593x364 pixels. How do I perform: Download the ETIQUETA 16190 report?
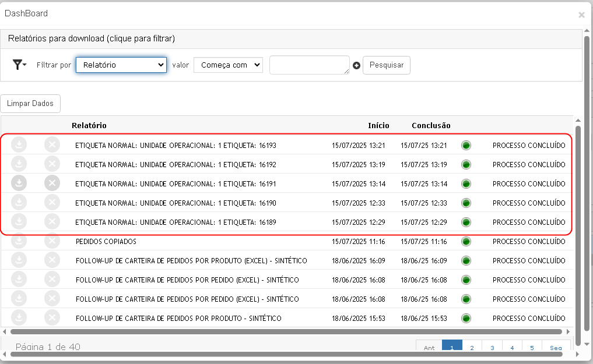pyautogui.click(x=19, y=203)
